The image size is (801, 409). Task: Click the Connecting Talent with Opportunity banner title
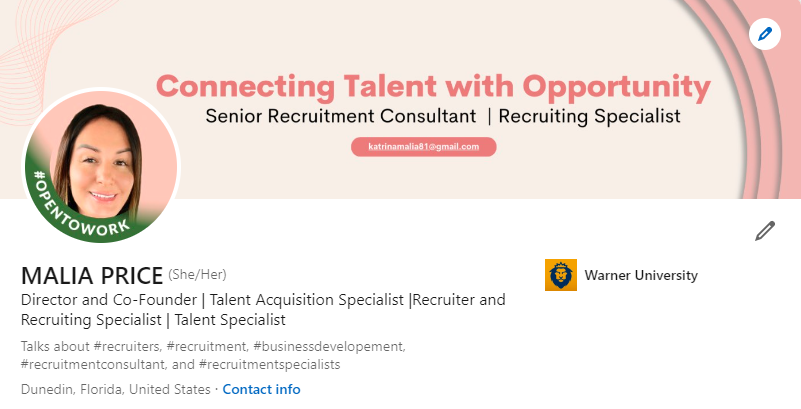point(434,85)
